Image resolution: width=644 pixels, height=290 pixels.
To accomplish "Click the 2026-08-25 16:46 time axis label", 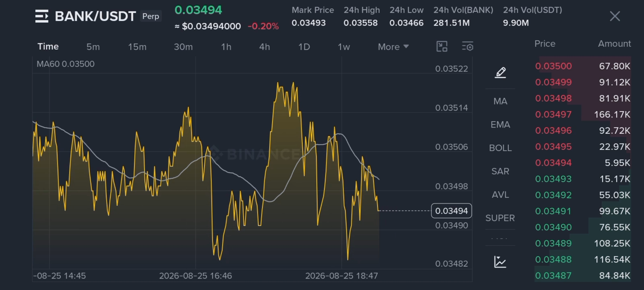I will click(x=195, y=276).
